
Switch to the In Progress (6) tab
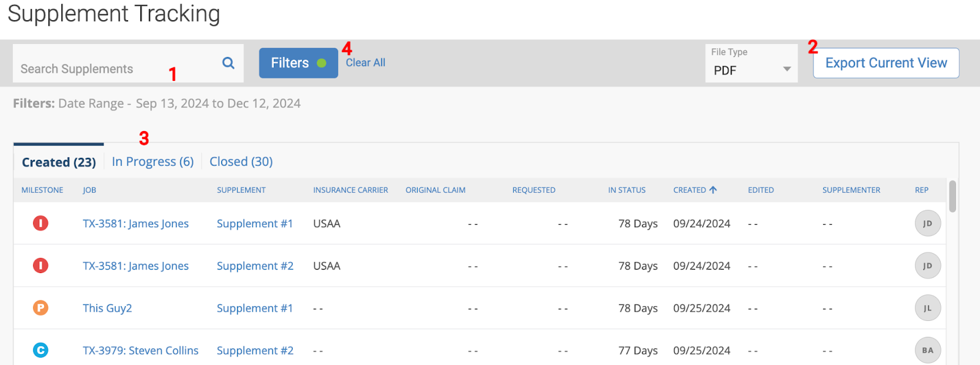[x=153, y=162]
